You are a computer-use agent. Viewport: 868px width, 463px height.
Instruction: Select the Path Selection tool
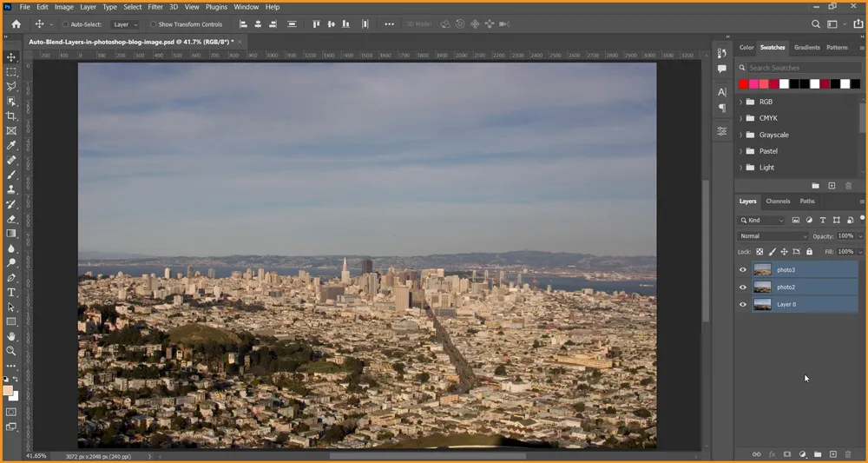(11, 307)
